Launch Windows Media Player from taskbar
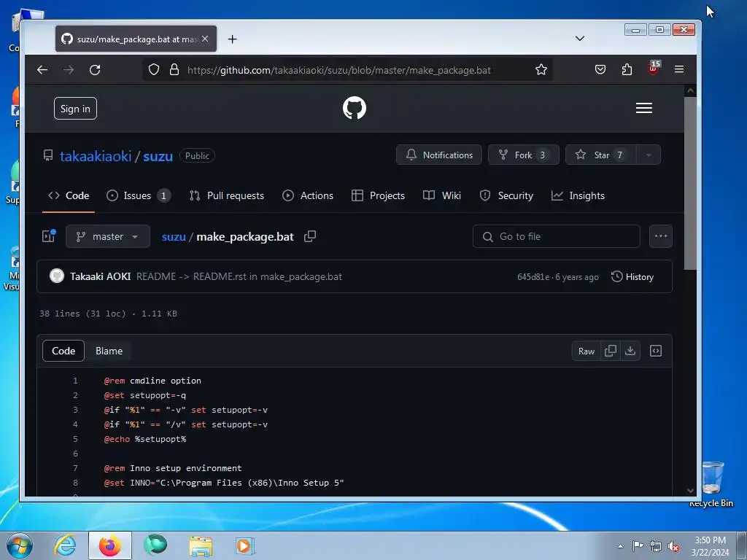Image resolution: width=747 pixels, height=560 pixels. point(245,545)
